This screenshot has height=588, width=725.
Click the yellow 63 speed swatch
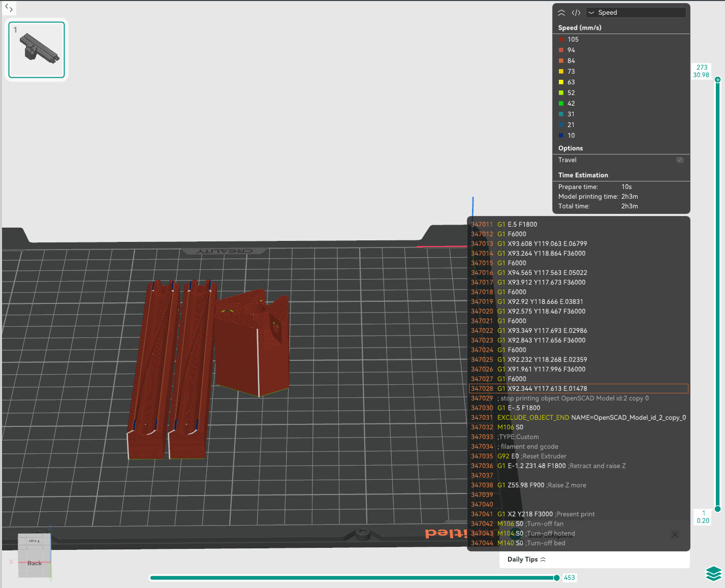(561, 82)
